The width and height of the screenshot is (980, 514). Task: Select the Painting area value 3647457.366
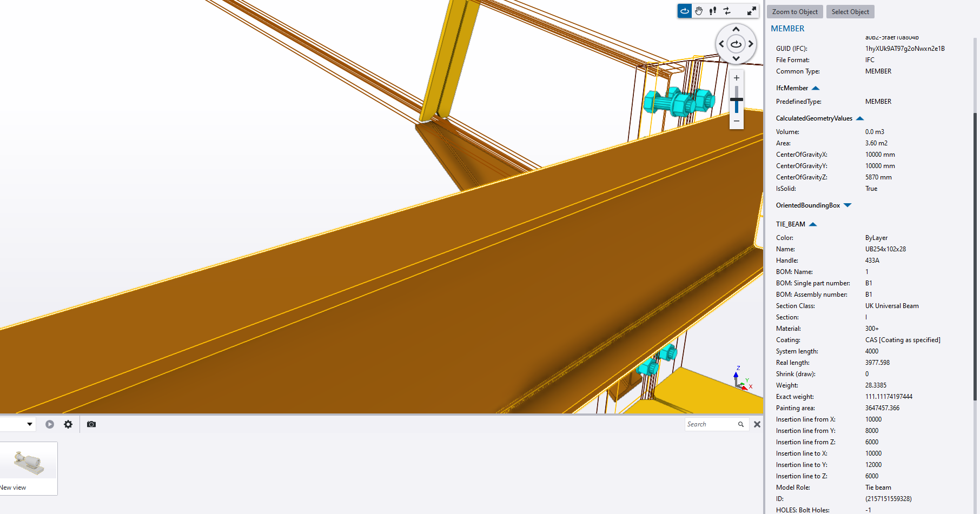[882, 408]
